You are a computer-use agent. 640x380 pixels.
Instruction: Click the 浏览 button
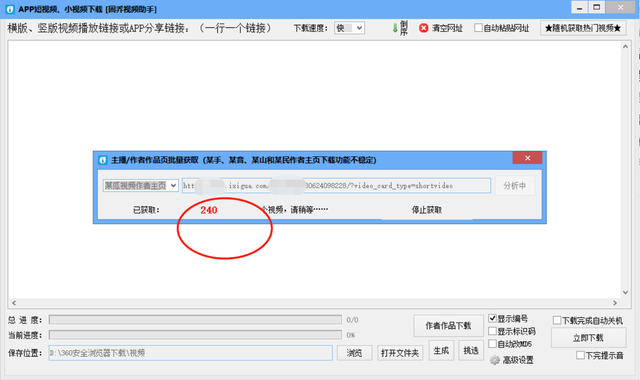click(x=354, y=353)
